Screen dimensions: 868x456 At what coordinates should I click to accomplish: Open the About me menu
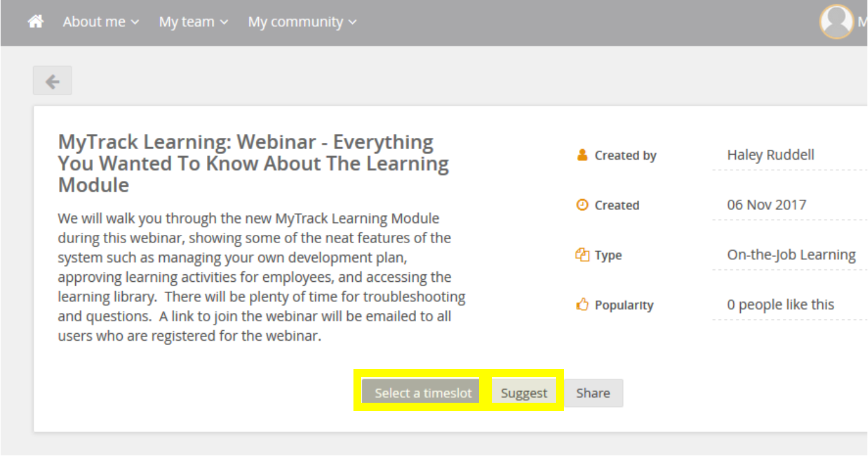(101, 21)
